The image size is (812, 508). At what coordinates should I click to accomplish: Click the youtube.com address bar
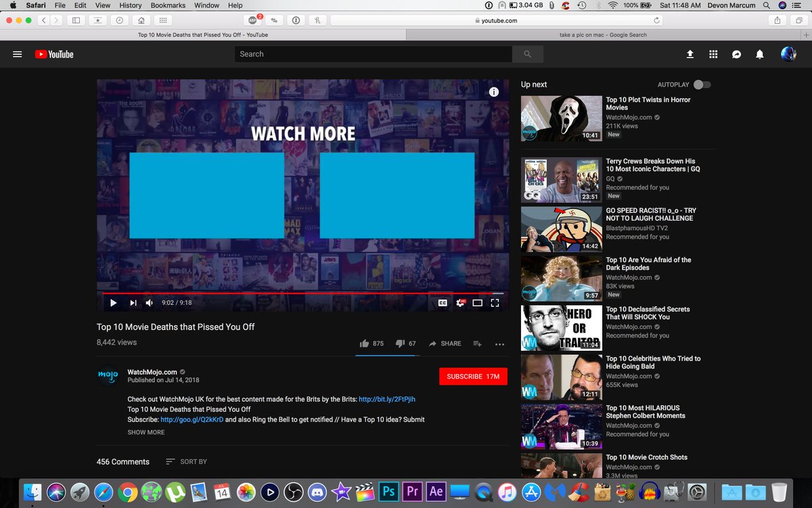497,20
